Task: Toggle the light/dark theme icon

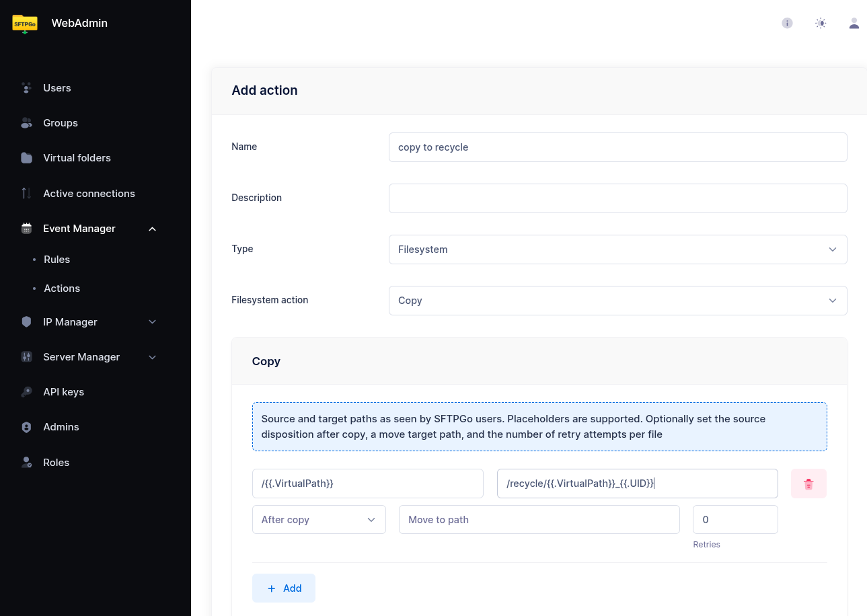Action: click(x=821, y=23)
